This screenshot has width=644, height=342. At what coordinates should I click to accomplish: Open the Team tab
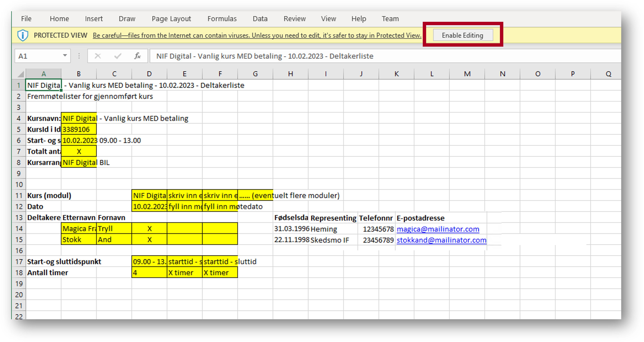click(x=390, y=19)
